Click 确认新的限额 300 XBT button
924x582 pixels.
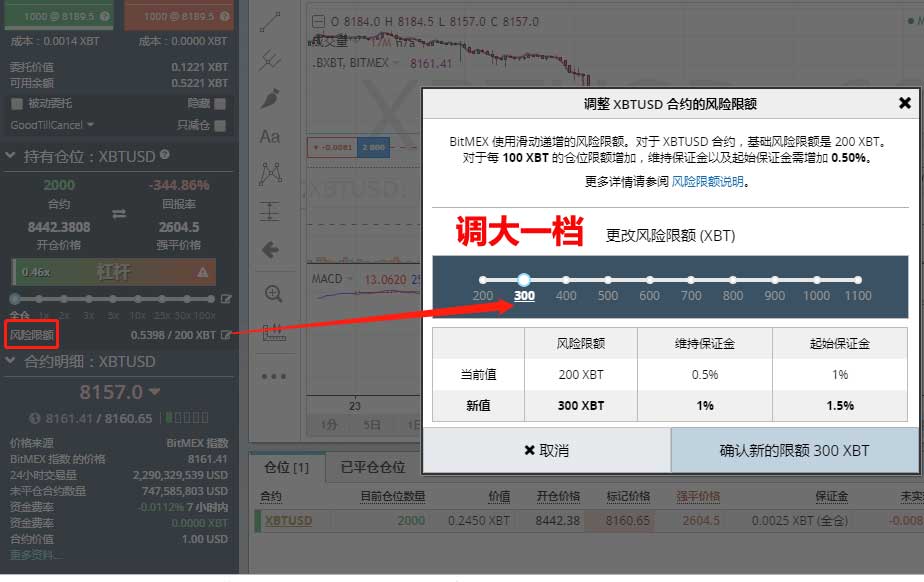click(794, 451)
